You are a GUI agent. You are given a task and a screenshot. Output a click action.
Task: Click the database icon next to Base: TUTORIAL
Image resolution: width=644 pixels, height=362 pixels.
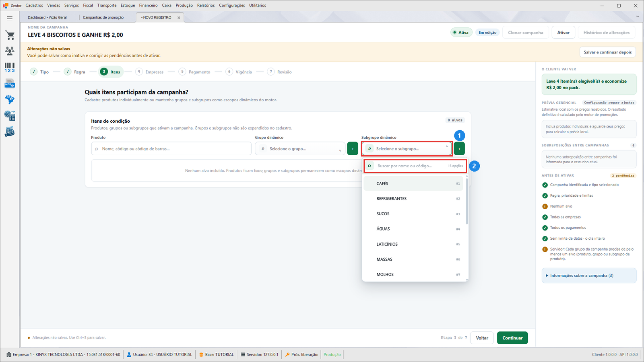[201, 355]
